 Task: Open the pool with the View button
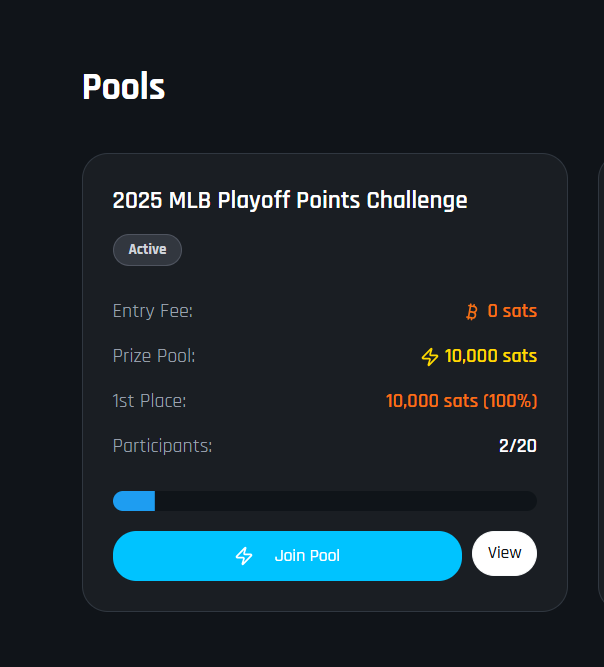point(504,553)
